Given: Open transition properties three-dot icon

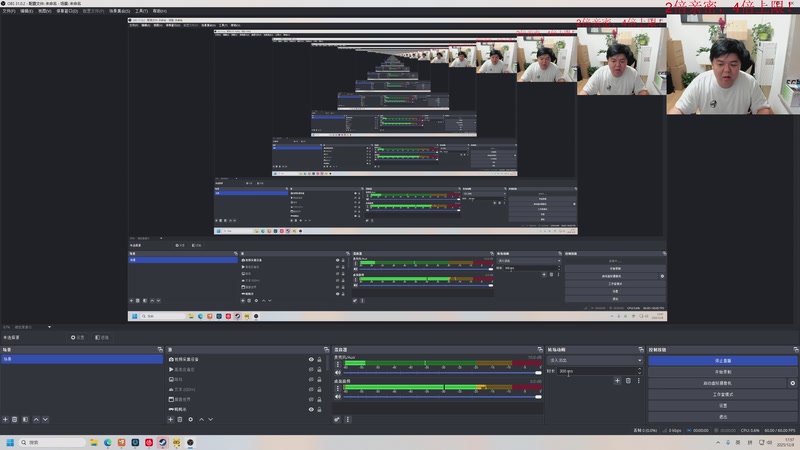Looking at the screenshot, I should [638, 381].
